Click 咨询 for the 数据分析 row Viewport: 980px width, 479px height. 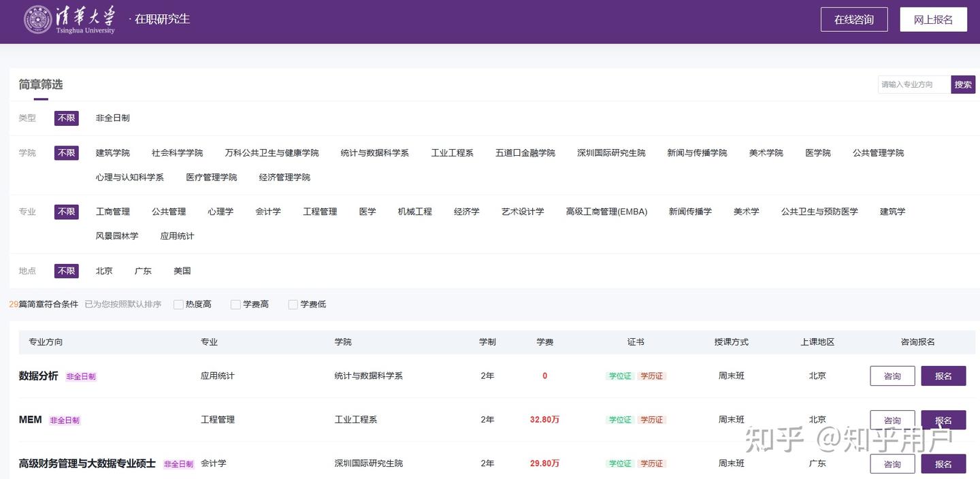892,376
